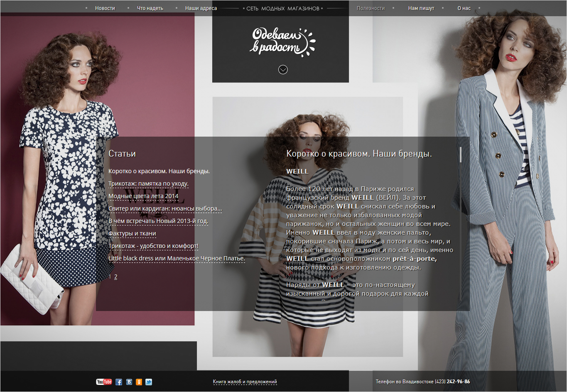Open the VKontakte social icon
Screen dimensions: 567x392
tap(129, 382)
